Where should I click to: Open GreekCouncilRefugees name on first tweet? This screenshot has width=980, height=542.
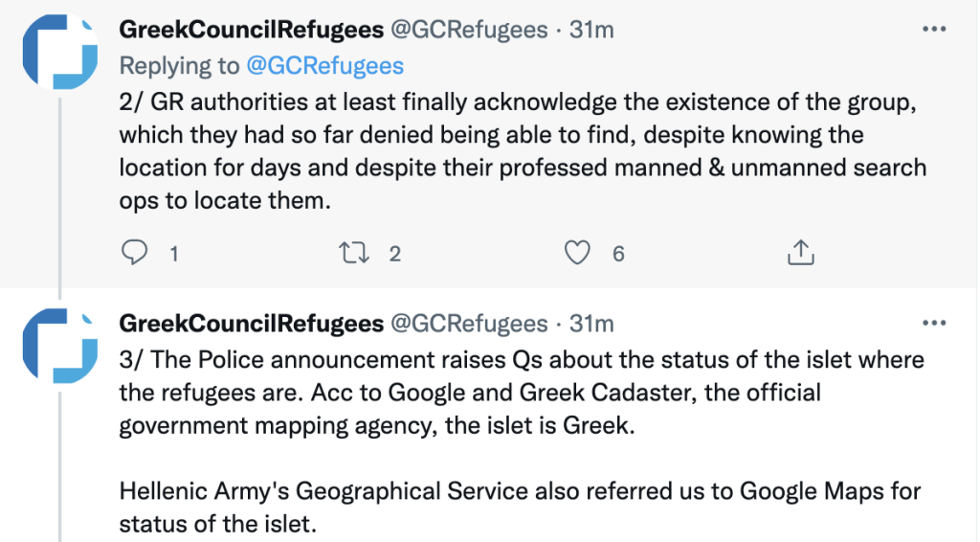pyautogui.click(x=252, y=30)
